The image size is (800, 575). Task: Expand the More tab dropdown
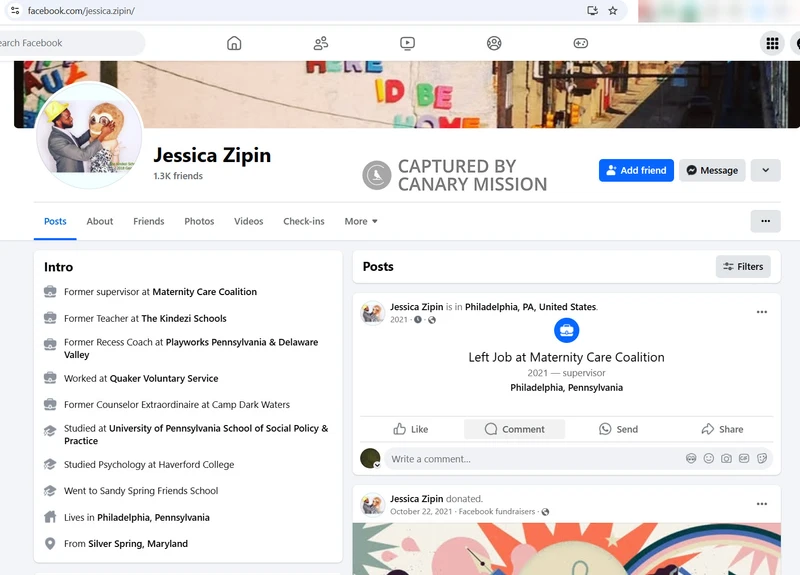(361, 221)
